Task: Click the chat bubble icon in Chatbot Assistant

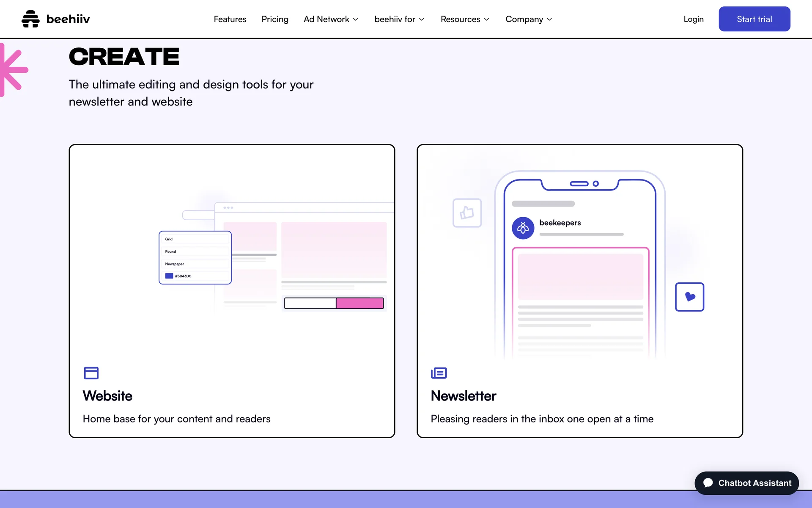Action: 708,483
